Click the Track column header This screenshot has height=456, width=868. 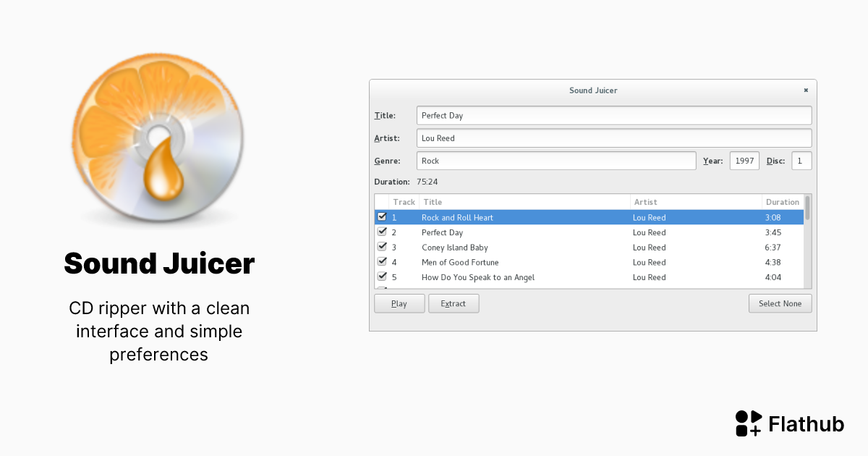coord(404,202)
